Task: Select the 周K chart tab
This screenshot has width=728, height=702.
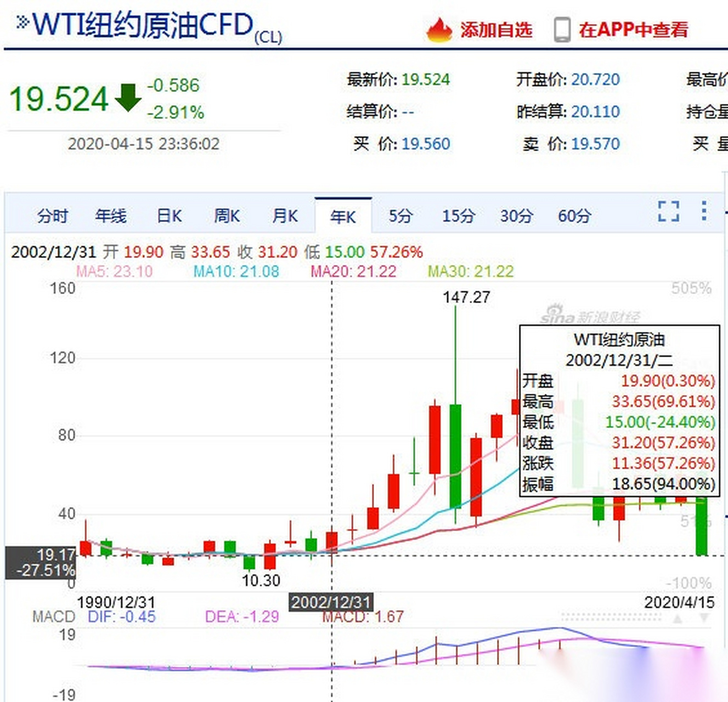Action: [227, 216]
